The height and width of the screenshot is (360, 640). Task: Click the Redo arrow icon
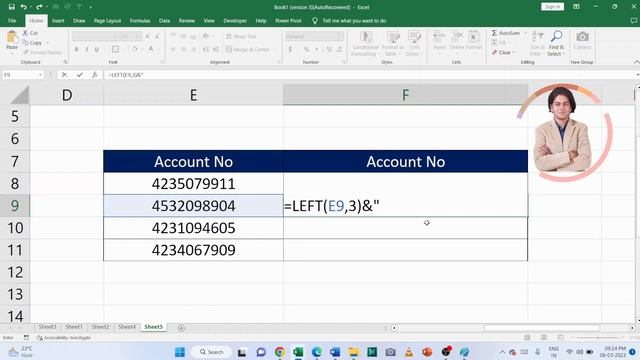(39, 7)
